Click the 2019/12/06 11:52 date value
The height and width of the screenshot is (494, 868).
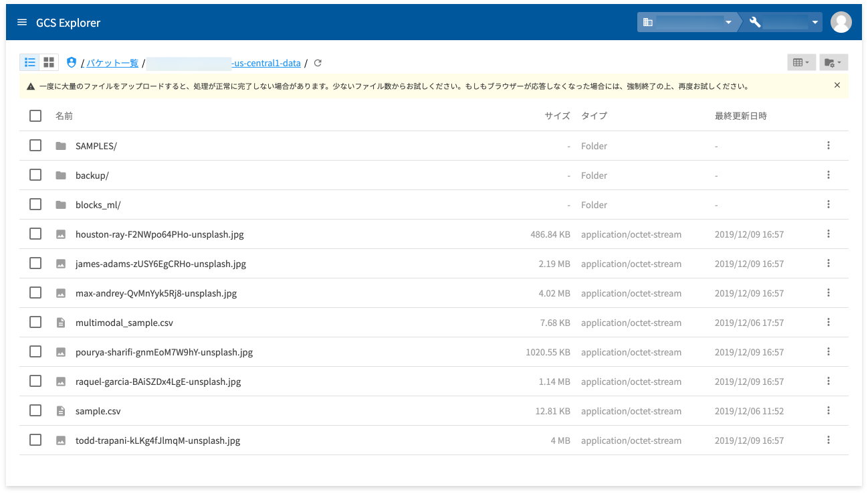(749, 411)
